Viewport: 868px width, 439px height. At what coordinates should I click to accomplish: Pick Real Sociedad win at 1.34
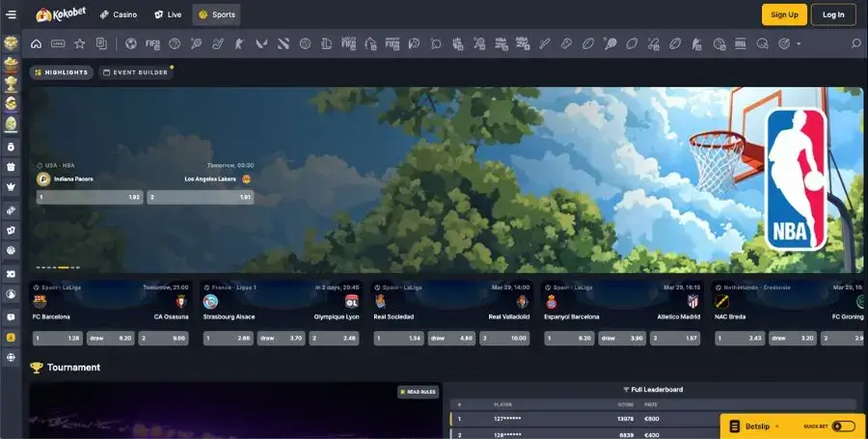[398, 338]
